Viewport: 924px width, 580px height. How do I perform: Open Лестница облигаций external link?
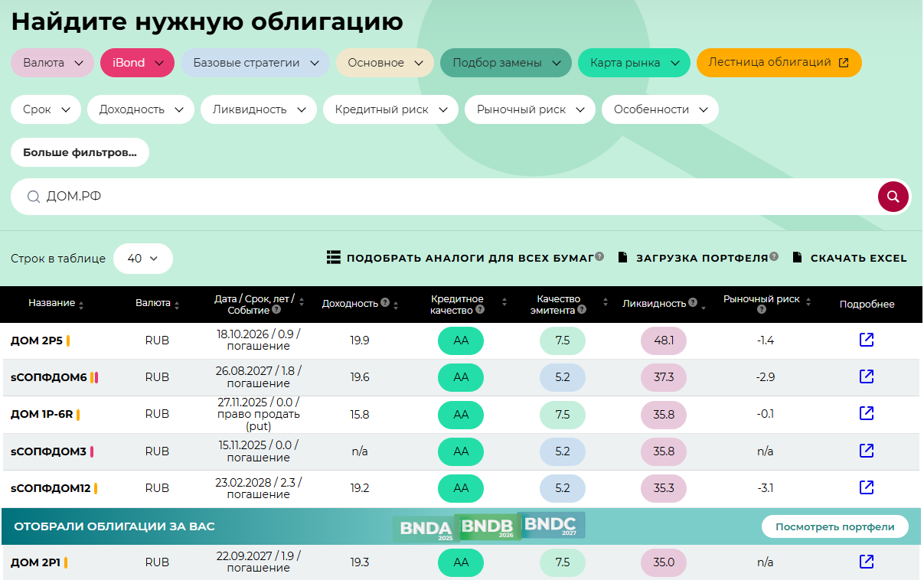pyautogui.click(x=779, y=63)
